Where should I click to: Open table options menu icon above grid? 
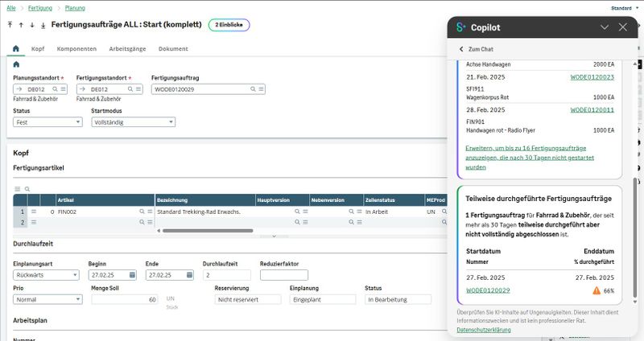coord(18,188)
